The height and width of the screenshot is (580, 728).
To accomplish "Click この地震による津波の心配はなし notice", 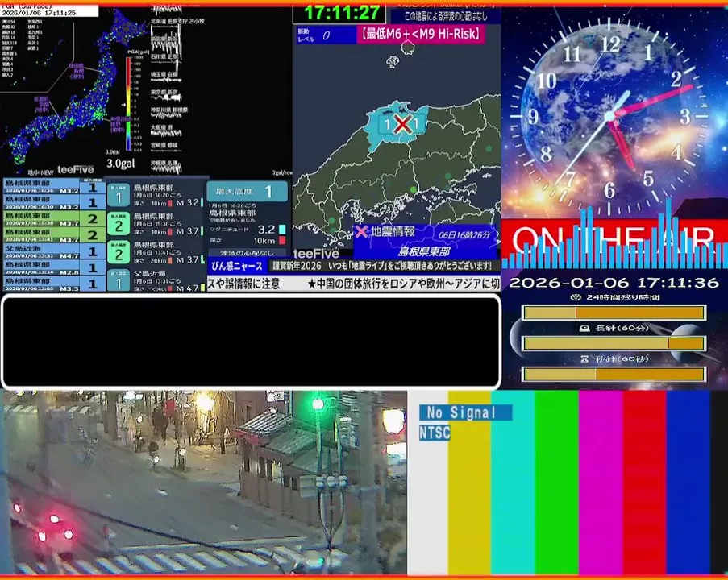I will tap(446, 16).
